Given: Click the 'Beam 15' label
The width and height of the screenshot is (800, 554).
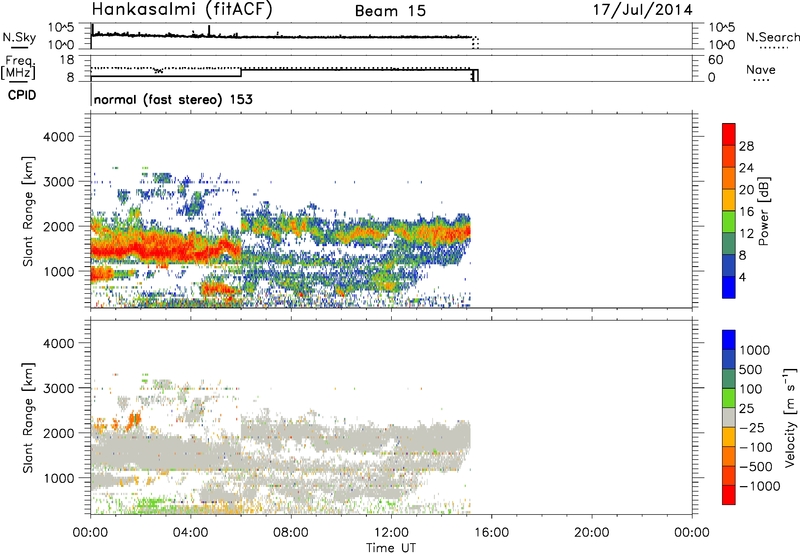Looking at the screenshot, I should pos(390,11).
